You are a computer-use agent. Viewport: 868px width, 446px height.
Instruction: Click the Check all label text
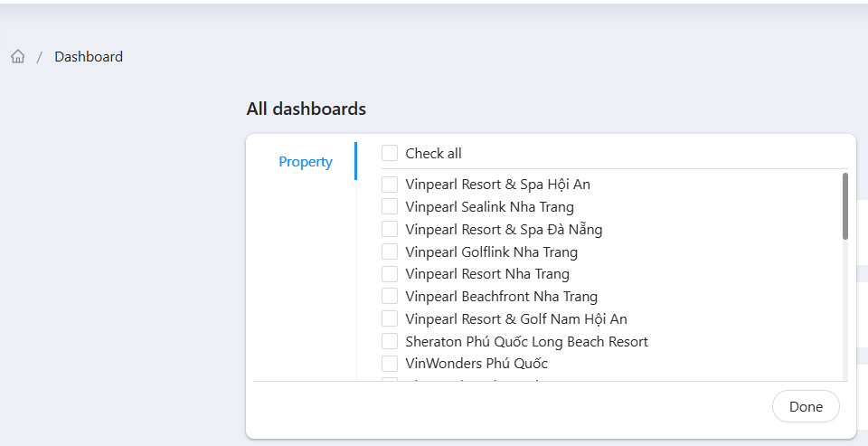[433, 154]
